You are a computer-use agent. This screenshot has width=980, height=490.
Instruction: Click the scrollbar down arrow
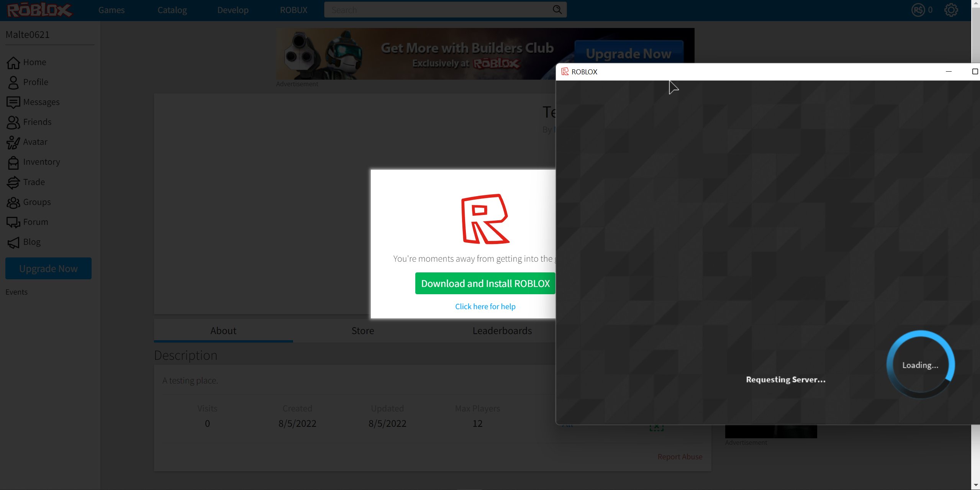pyautogui.click(x=975, y=485)
